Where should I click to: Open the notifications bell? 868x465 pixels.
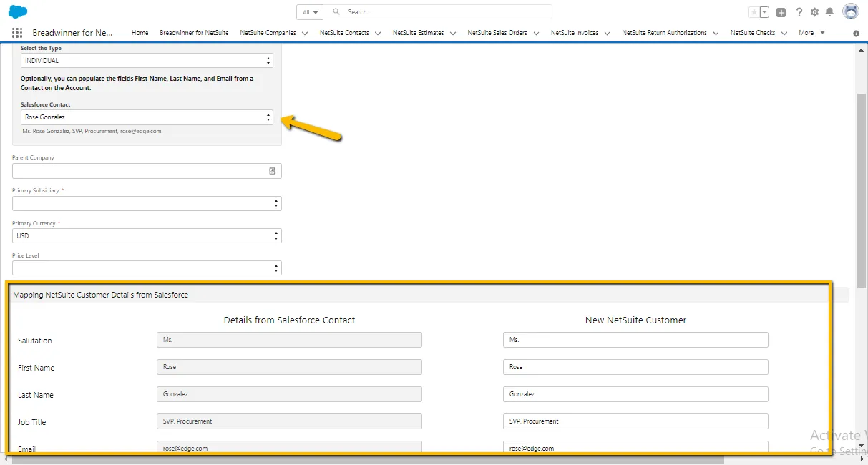coord(830,12)
